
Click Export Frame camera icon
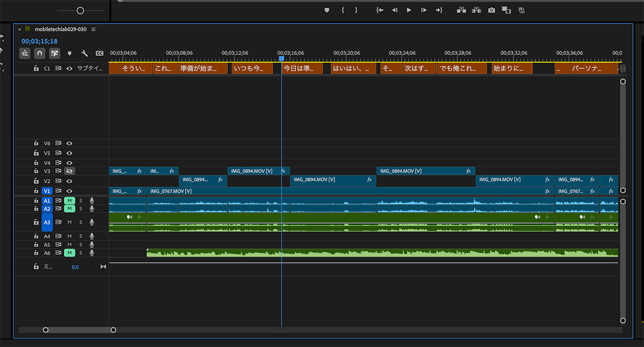tap(492, 10)
